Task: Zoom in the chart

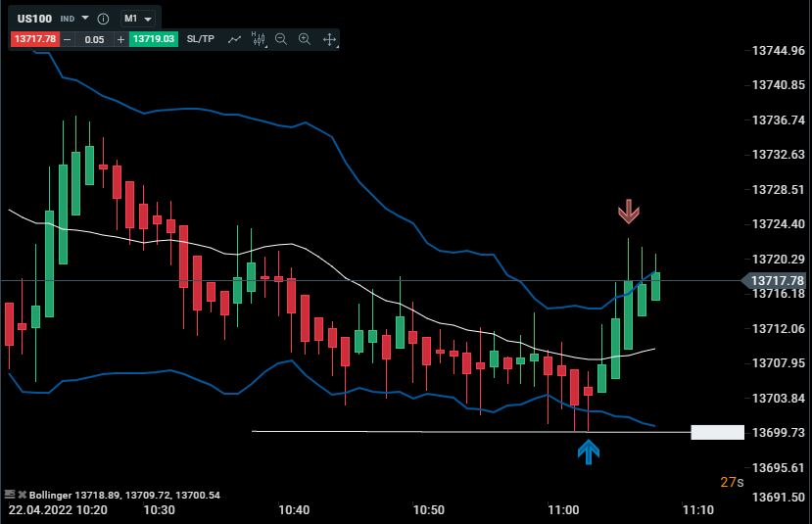Action: [x=305, y=39]
